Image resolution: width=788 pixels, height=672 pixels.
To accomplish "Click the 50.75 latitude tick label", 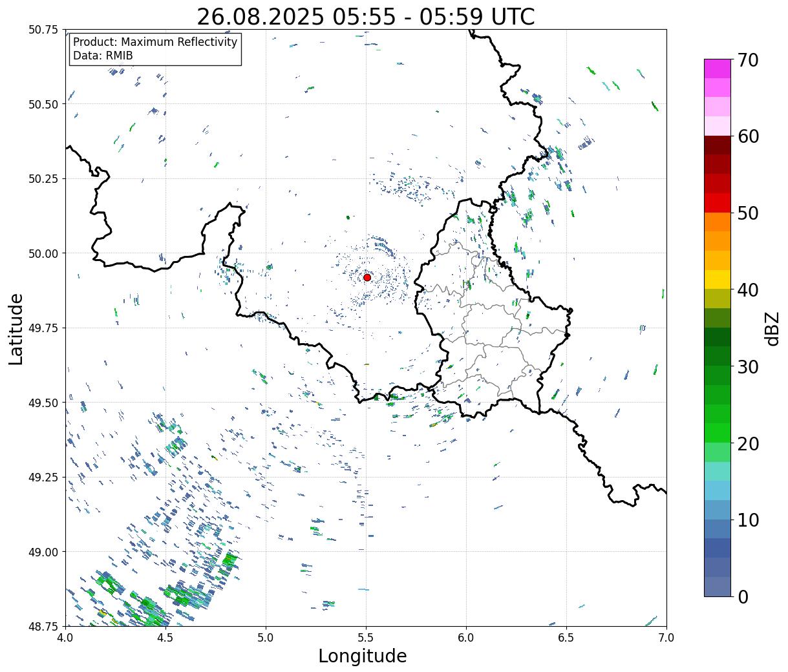I will pyautogui.click(x=43, y=30).
